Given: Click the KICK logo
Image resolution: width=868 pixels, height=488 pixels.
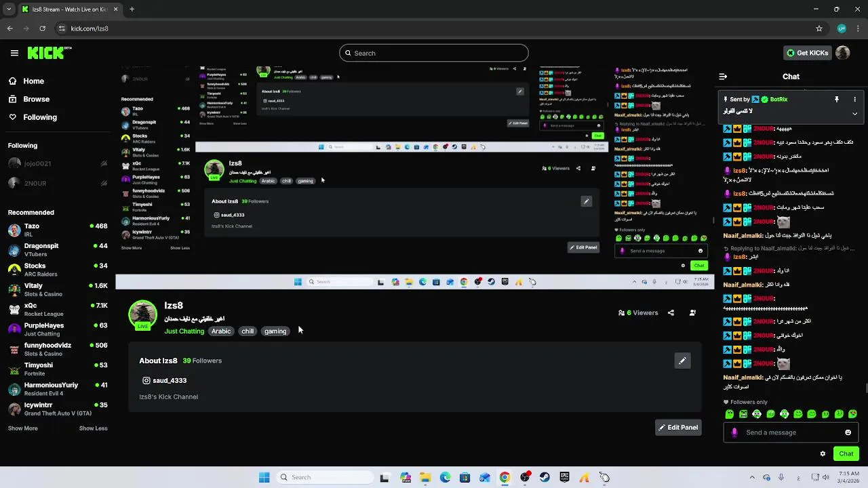Looking at the screenshot, I should [x=49, y=53].
